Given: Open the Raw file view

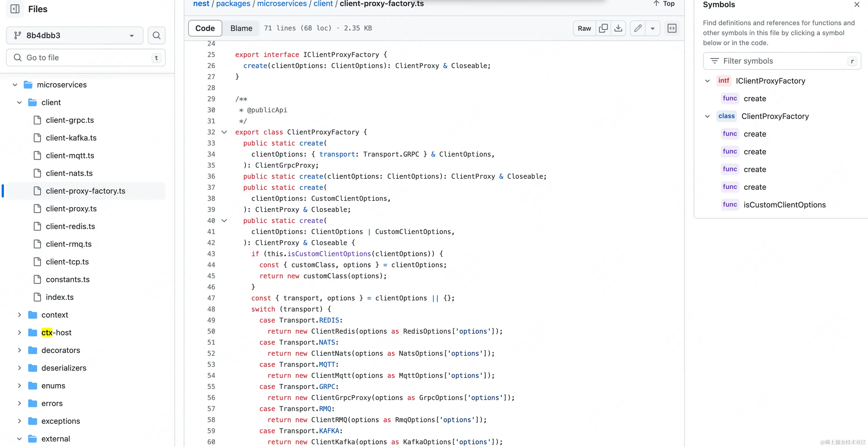Looking at the screenshot, I should [584, 28].
